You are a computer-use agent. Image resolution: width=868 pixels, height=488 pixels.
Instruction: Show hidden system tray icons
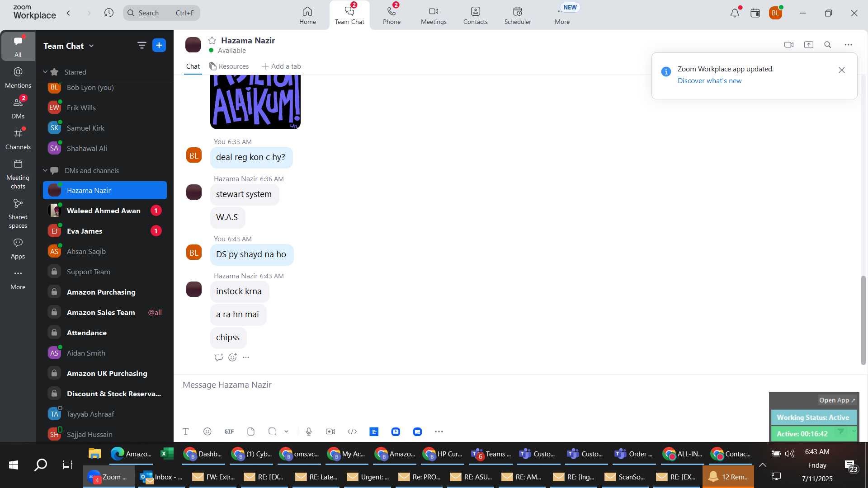pos(762,465)
